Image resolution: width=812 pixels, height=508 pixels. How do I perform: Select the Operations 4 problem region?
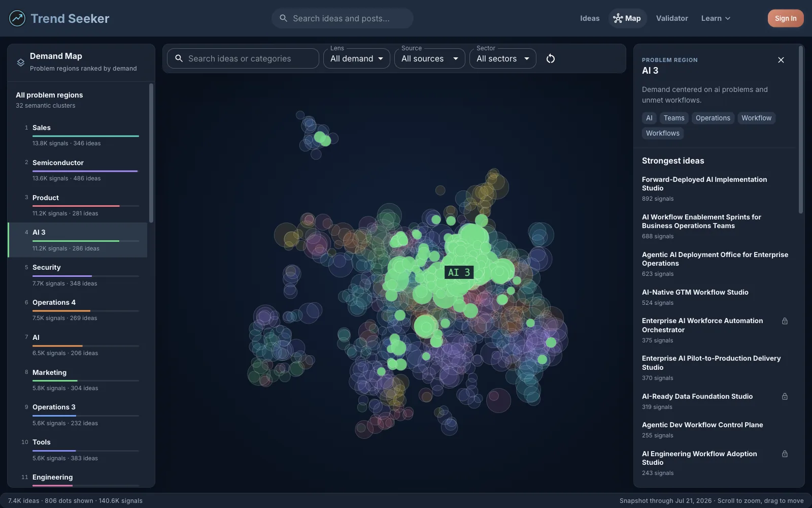pyautogui.click(x=78, y=310)
